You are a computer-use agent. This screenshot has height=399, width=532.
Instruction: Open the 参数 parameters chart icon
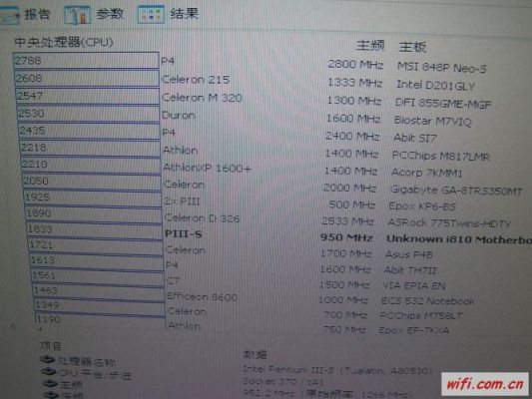click(78, 15)
